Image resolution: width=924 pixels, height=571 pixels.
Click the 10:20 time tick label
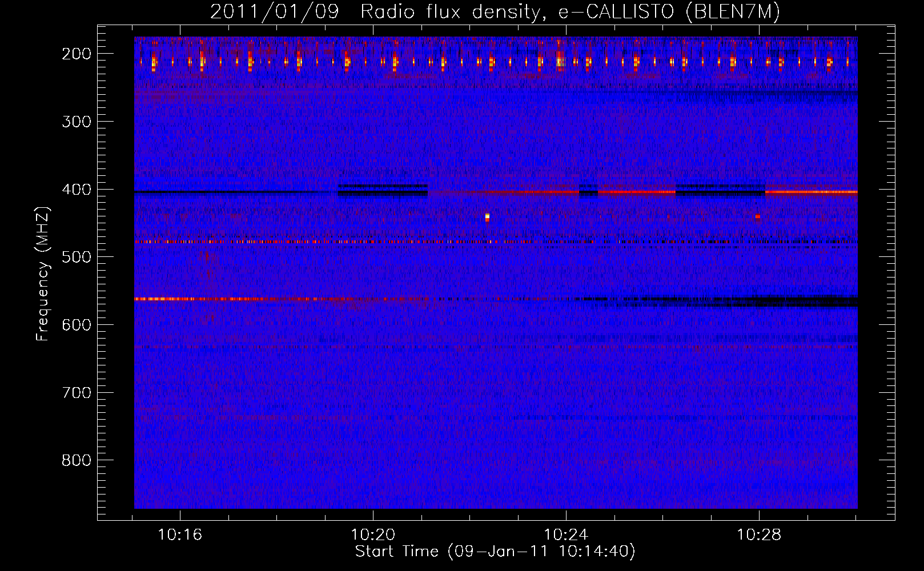(x=373, y=535)
